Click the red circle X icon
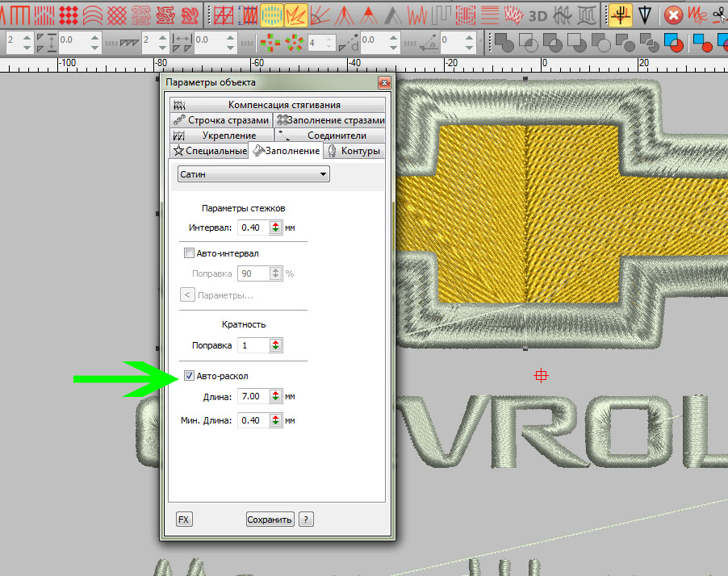Viewport: 728px width, 576px height. (673, 15)
